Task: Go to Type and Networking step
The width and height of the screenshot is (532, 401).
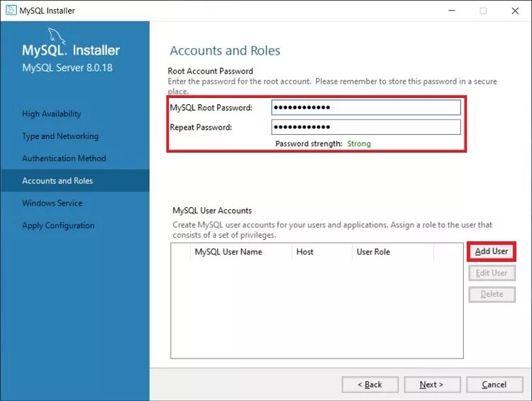Action: 60,136
